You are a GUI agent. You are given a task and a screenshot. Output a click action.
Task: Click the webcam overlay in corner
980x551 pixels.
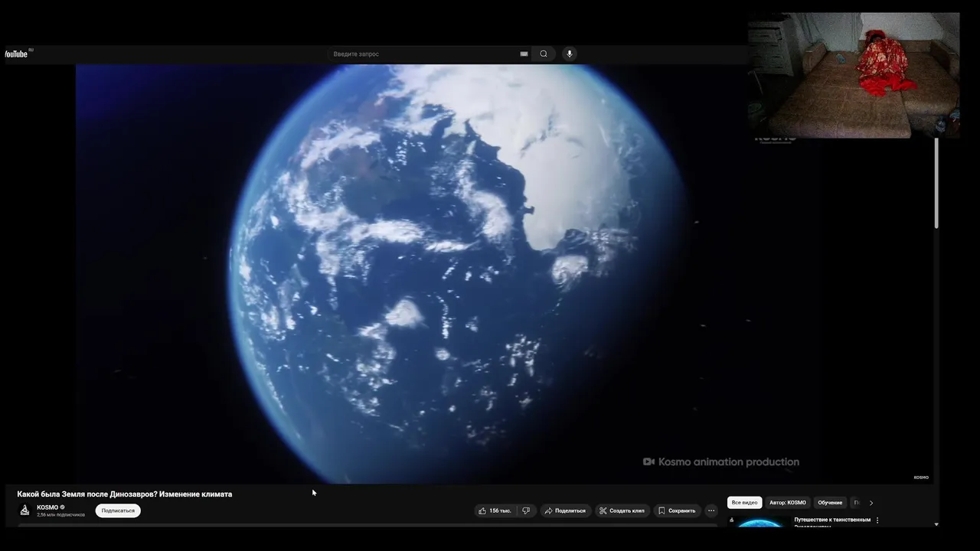tap(854, 75)
